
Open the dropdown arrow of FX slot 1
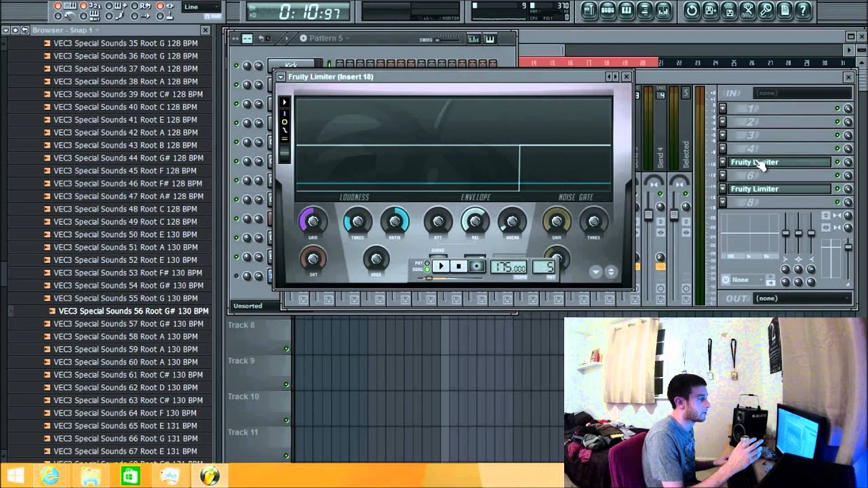coord(723,108)
